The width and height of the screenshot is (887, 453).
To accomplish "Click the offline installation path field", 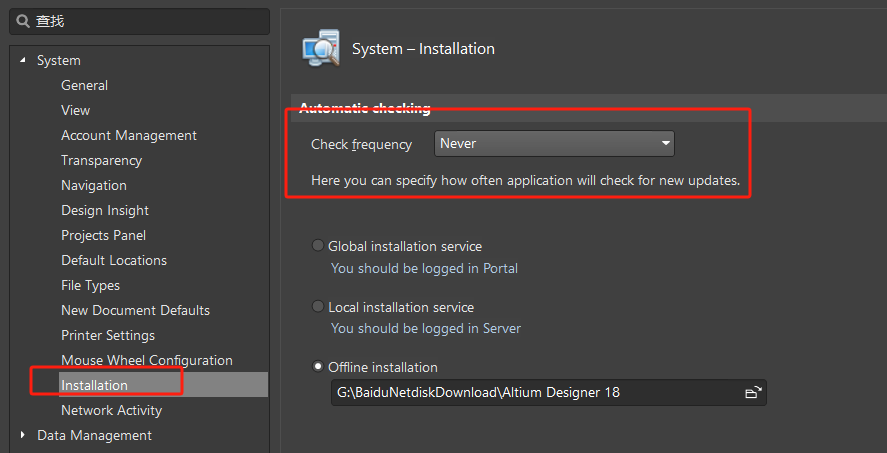I will (535, 393).
